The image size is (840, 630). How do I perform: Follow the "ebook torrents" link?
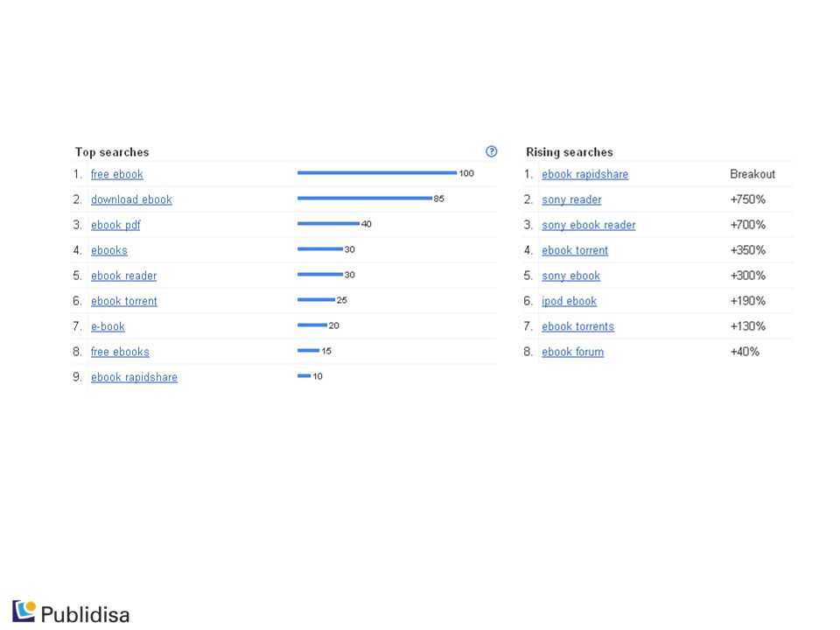tap(578, 326)
